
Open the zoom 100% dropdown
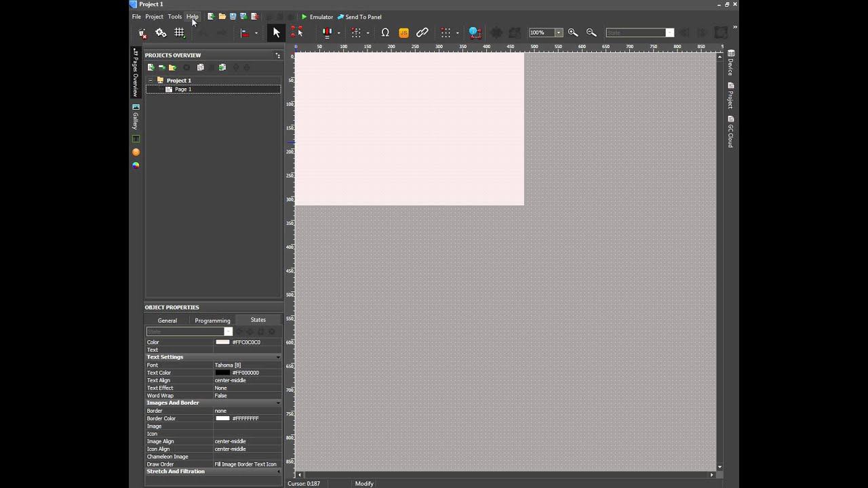pyautogui.click(x=559, y=33)
